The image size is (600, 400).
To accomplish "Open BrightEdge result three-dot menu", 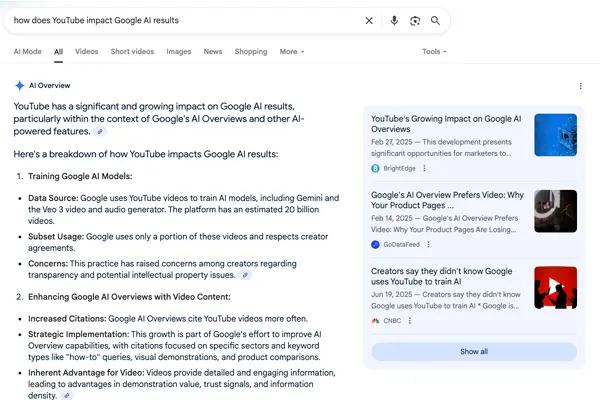I will pyautogui.click(x=424, y=168).
